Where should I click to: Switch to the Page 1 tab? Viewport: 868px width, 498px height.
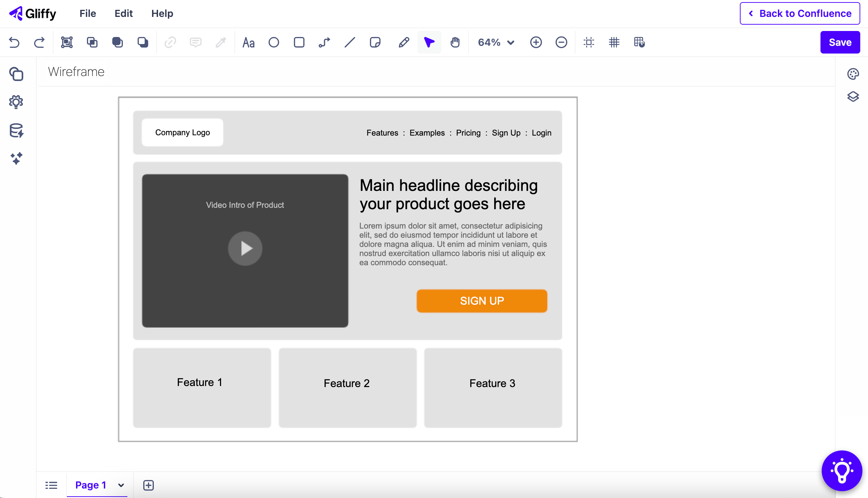pos(91,485)
